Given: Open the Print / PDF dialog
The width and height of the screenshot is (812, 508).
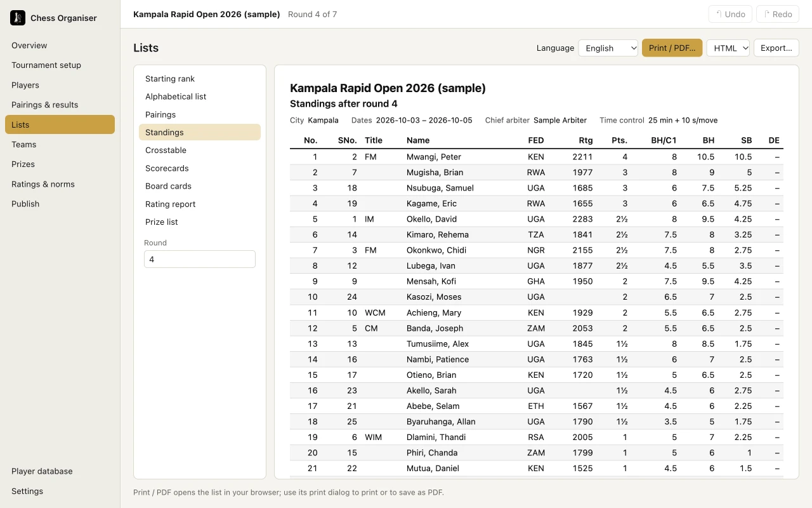Looking at the screenshot, I should click(x=672, y=48).
